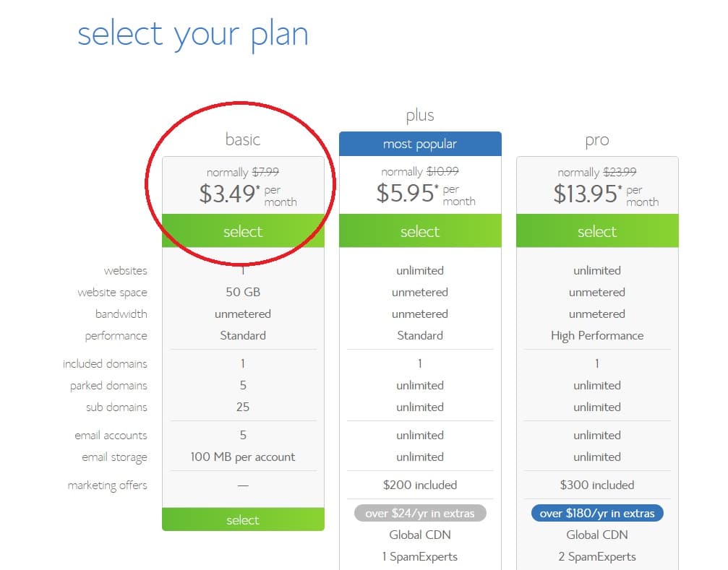The image size is (728, 570).
Task: Click the basic plan title
Action: [x=243, y=139]
